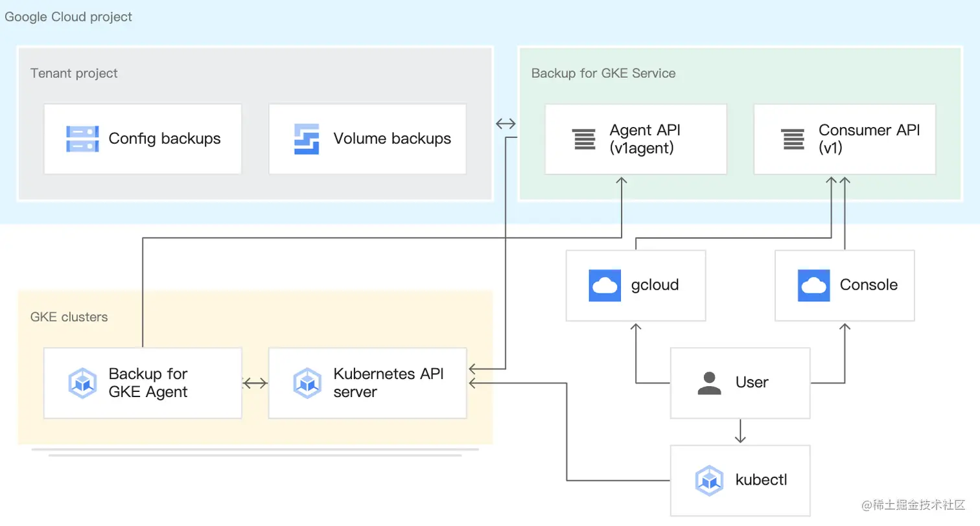Select the Config backups box
The image size is (980, 526).
point(143,139)
